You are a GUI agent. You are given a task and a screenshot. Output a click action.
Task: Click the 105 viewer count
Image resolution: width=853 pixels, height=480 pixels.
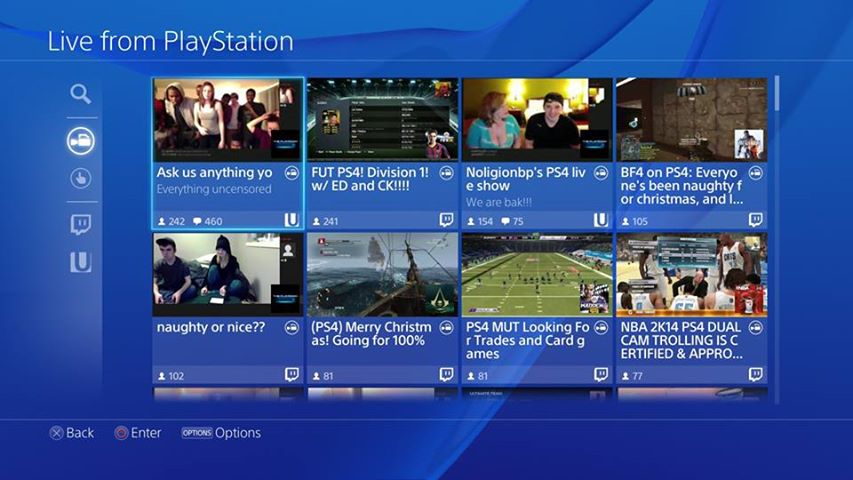pos(640,221)
